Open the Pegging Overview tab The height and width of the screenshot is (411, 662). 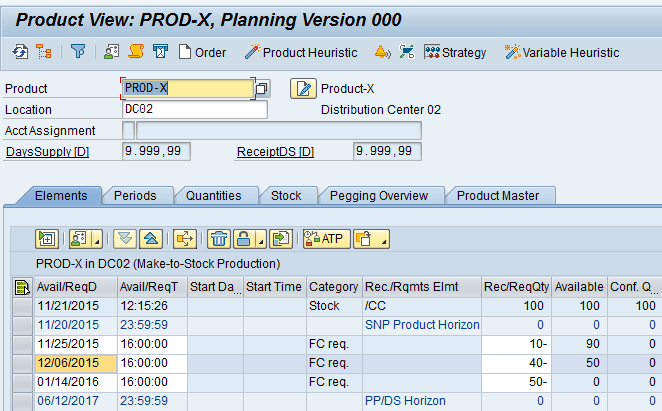coord(379,196)
